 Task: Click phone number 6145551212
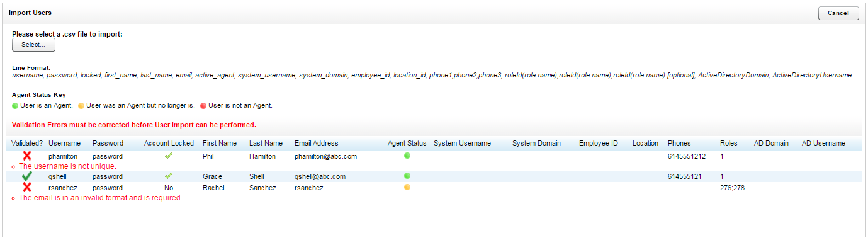[x=687, y=156]
